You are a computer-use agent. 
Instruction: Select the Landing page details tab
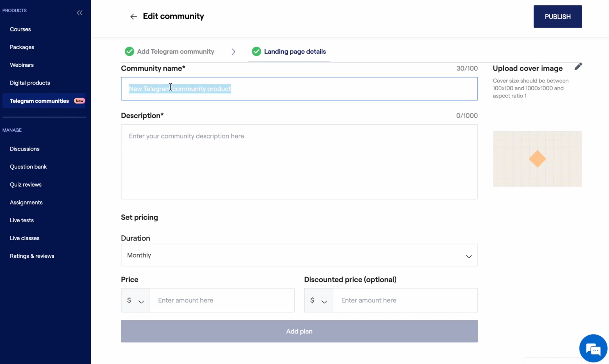(x=294, y=52)
